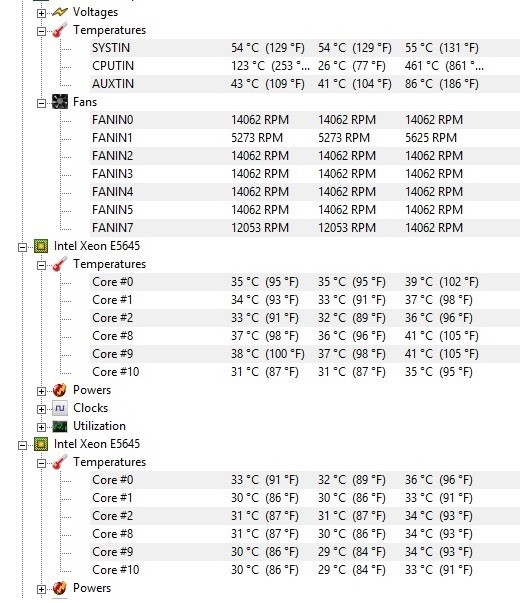Image resolution: width=520 pixels, height=603 pixels.
Task: Click the Utilization graph icon
Action: (60, 426)
